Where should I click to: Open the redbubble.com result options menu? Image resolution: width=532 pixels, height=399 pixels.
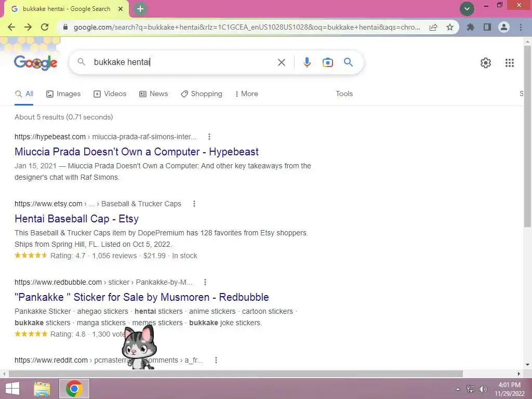point(205,282)
